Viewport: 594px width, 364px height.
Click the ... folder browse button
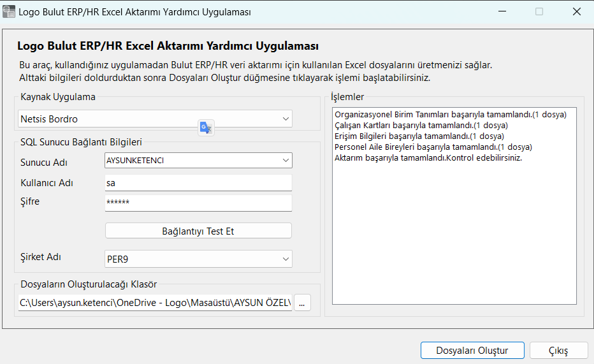pos(303,303)
